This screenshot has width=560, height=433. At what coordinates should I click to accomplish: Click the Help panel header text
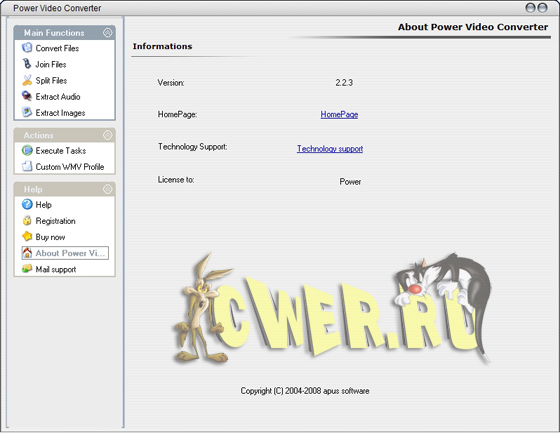click(x=33, y=189)
